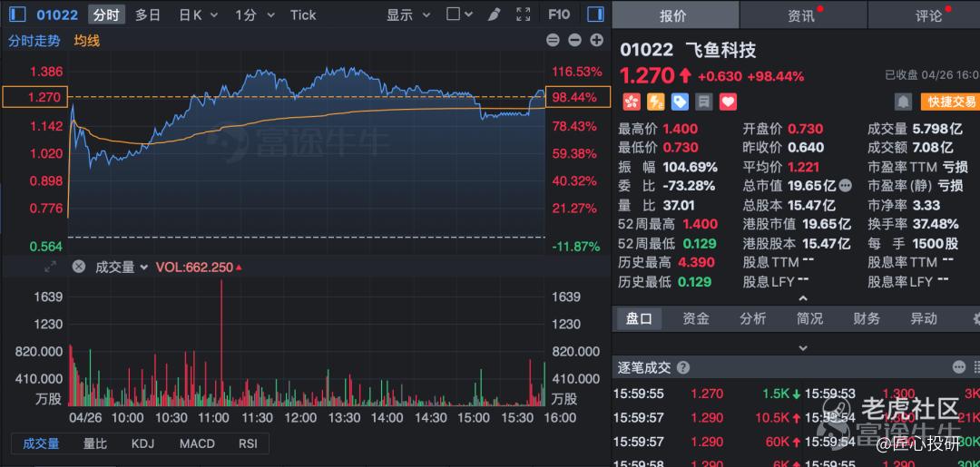Select the MACD indicator
Image resolution: width=980 pixels, height=467 pixels.
(197, 444)
